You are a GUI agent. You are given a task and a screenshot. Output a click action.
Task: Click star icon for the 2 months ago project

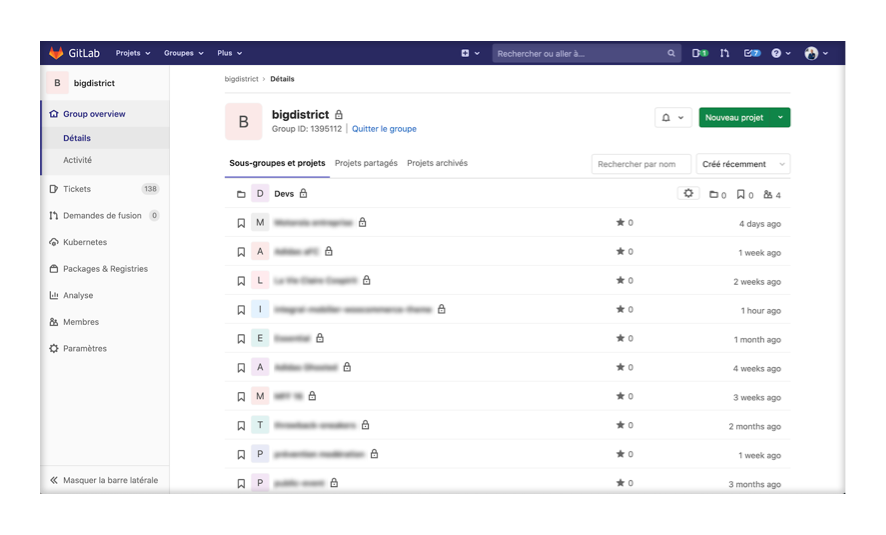(x=620, y=425)
